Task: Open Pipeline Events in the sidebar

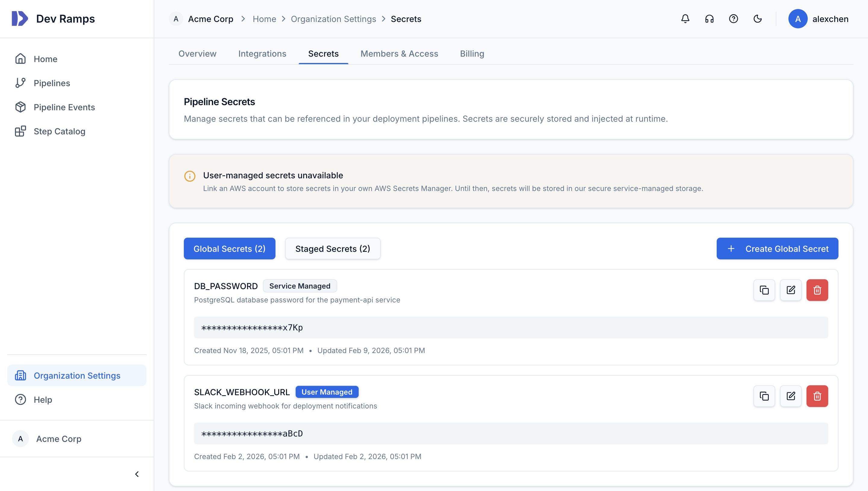Action: coord(64,107)
